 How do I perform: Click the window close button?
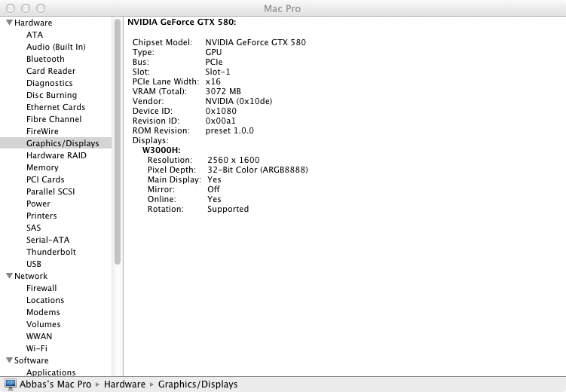click(x=11, y=8)
